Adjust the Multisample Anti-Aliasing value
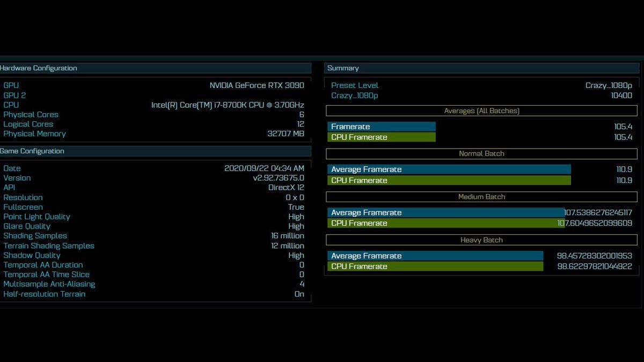The image size is (644, 362). click(49, 284)
